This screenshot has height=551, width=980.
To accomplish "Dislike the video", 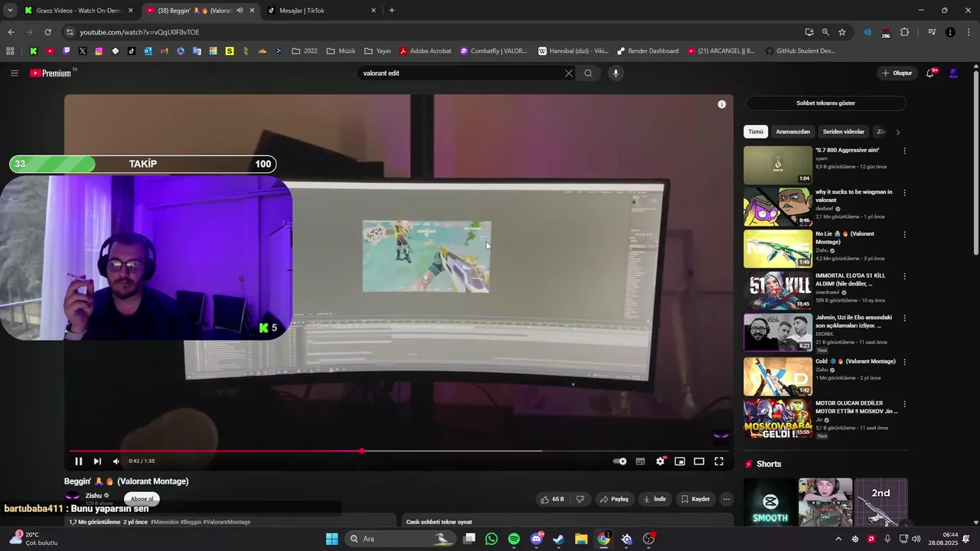I will click(580, 499).
